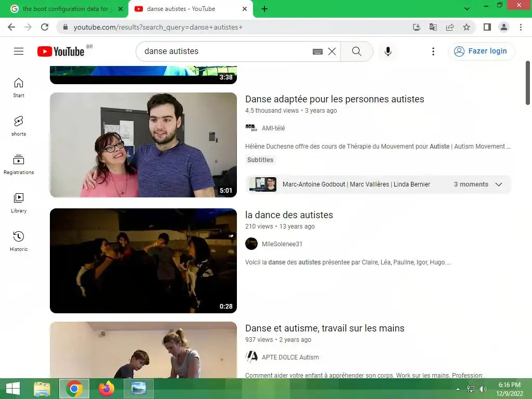
Task: View site information via lock icon
Action: coord(65,27)
